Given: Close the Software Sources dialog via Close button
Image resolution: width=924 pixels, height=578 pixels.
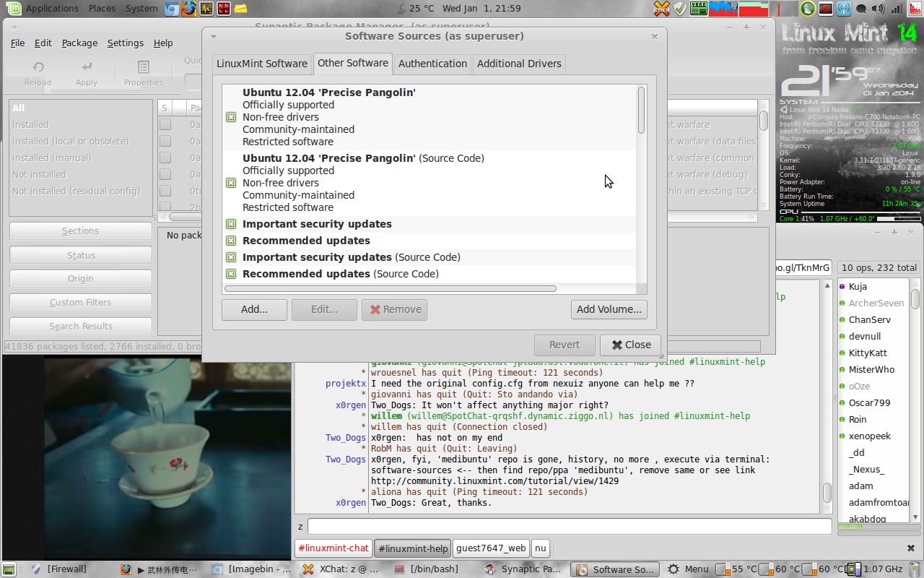Looking at the screenshot, I should 630,345.
